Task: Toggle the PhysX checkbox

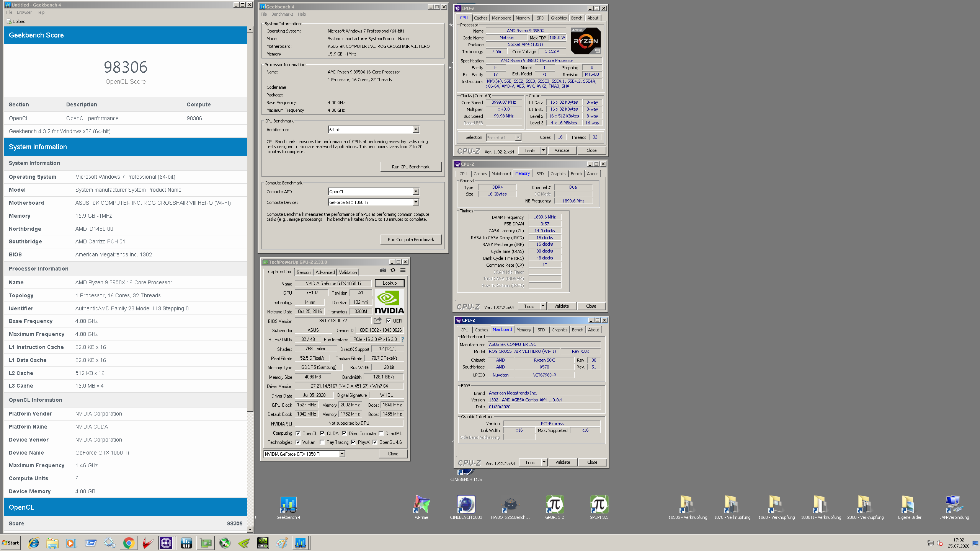Action: [x=353, y=442]
